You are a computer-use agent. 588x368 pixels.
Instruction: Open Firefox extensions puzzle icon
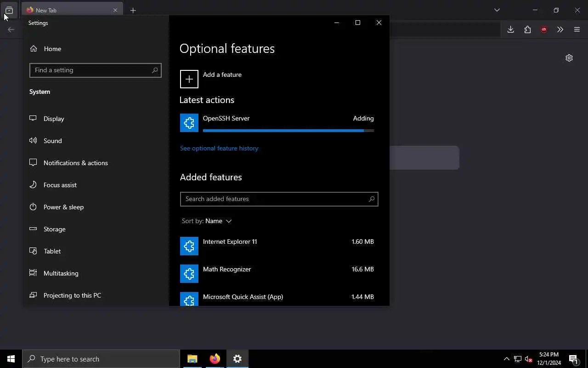tap(527, 29)
